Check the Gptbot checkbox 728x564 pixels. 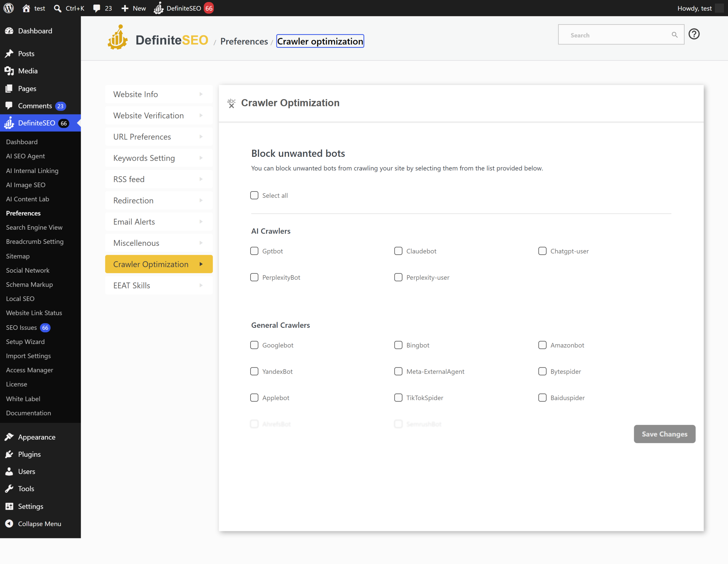coord(254,251)
